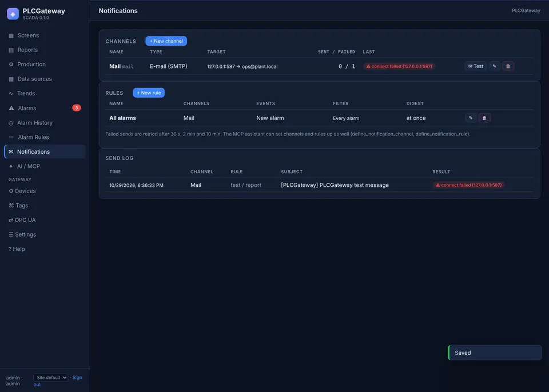Open Settings in the sidebar

pos(45,234)
